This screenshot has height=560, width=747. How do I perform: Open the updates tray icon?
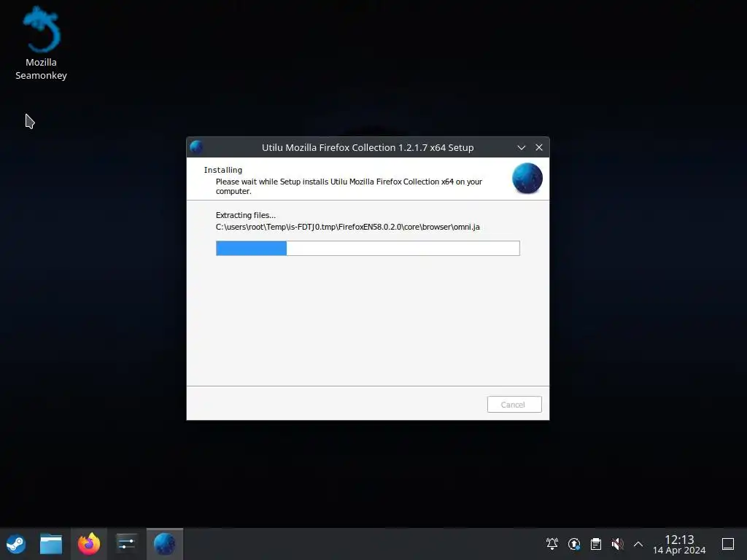tap(574, 544)
